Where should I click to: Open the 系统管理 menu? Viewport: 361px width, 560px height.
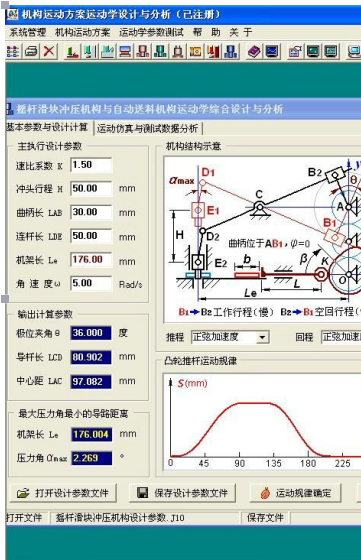[x=27, y=32]
